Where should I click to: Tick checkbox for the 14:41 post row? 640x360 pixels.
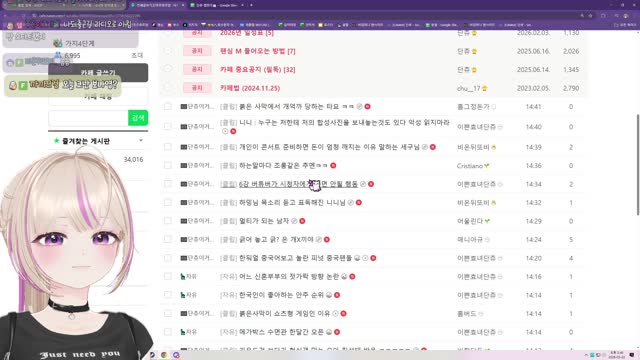[x=168, y=107]
